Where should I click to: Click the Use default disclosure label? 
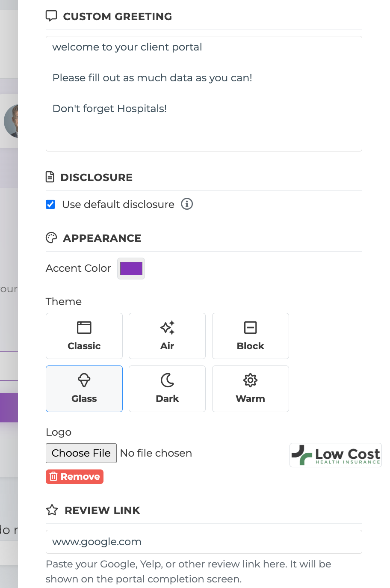(x=118, y=205)
